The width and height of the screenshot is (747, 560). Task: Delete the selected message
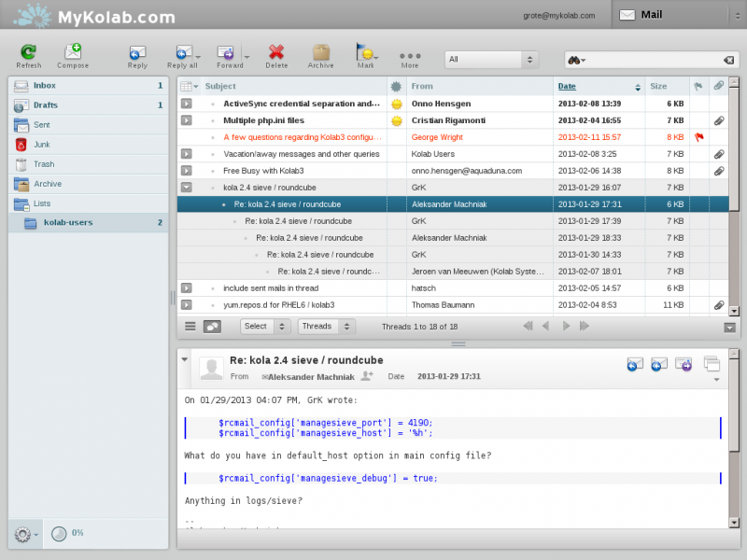pyautogui.click(x=276, y=56)
